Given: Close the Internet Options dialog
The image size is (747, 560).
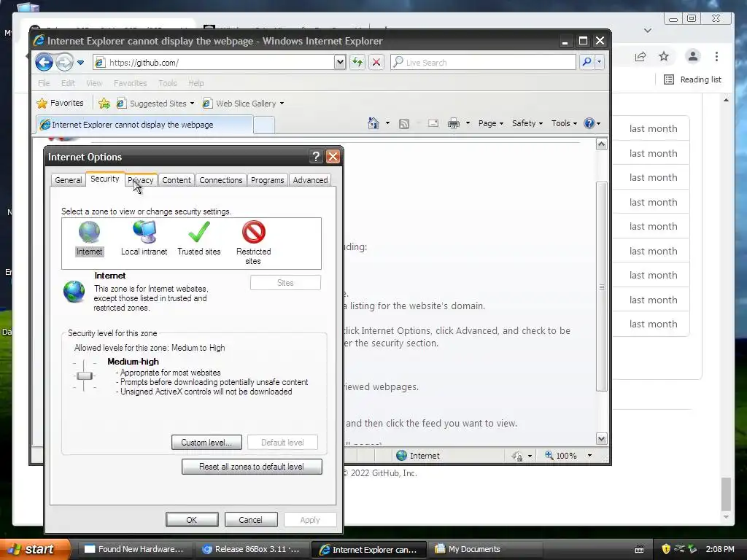Looking at the screenshot, I should 333,157.
